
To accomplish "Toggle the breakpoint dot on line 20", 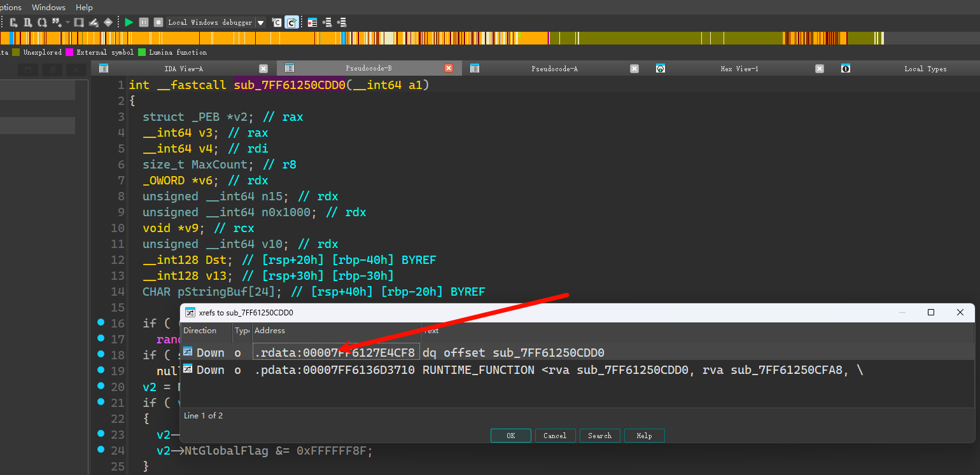I will (x=101, y=386).
